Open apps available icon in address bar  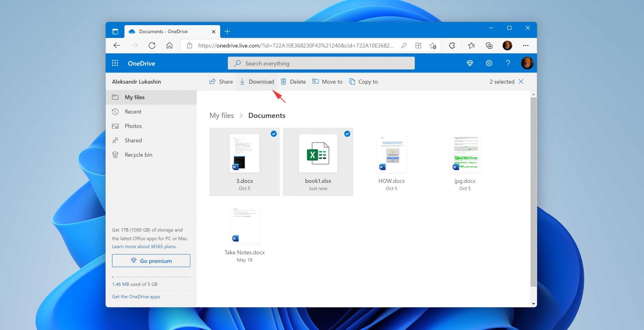pyautogui.click(x=418, y=45)
